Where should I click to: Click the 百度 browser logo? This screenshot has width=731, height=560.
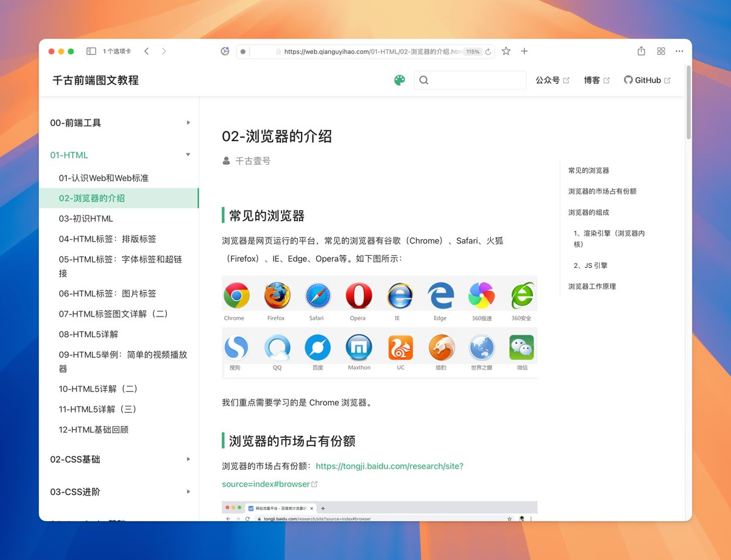[x=317, y=348]
